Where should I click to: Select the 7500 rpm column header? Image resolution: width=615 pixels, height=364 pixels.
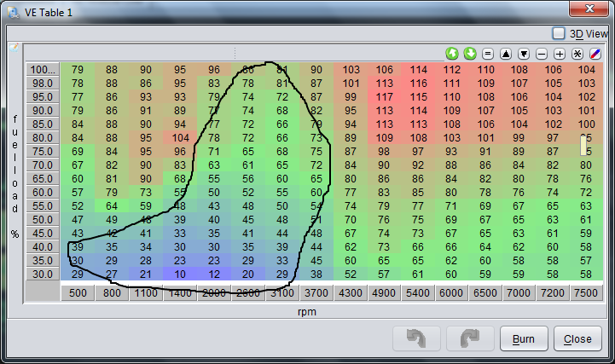tap(586, 292)
